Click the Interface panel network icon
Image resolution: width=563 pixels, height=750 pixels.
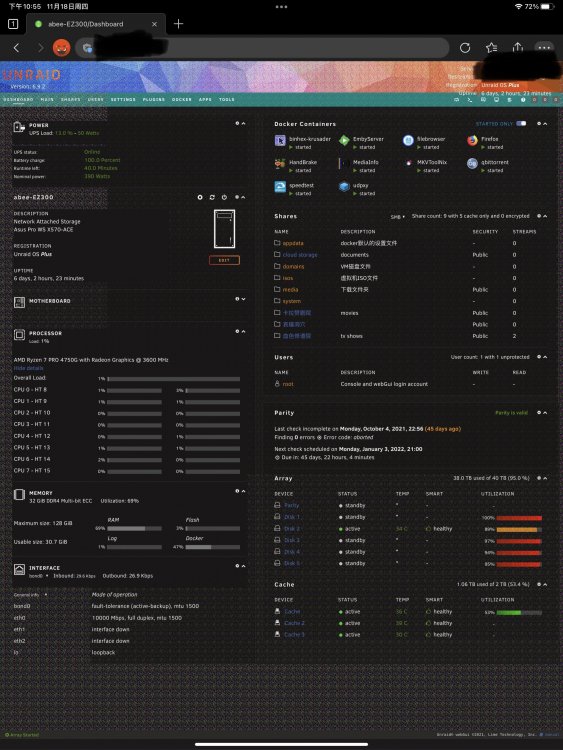(x=19, y=569)
